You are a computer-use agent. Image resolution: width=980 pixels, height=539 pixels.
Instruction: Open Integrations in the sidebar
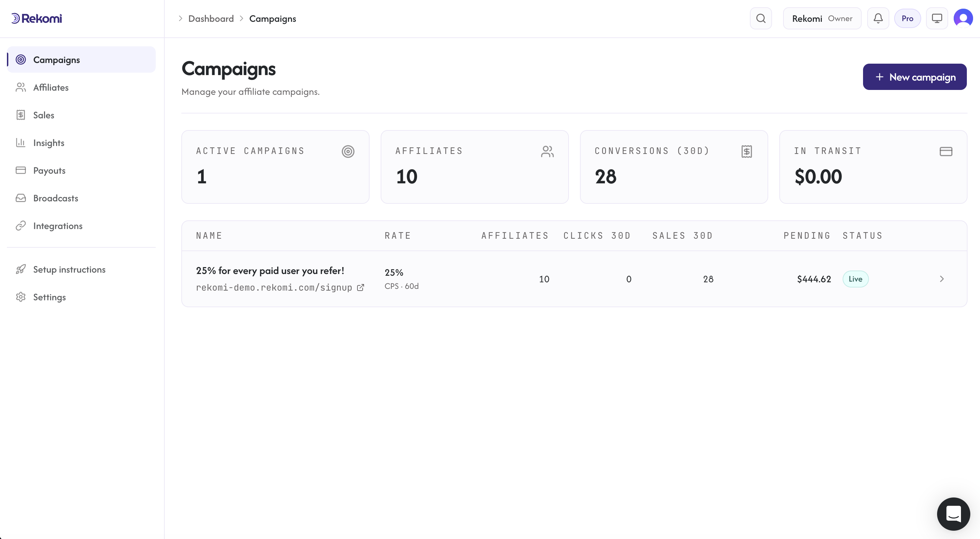point(81,226)
